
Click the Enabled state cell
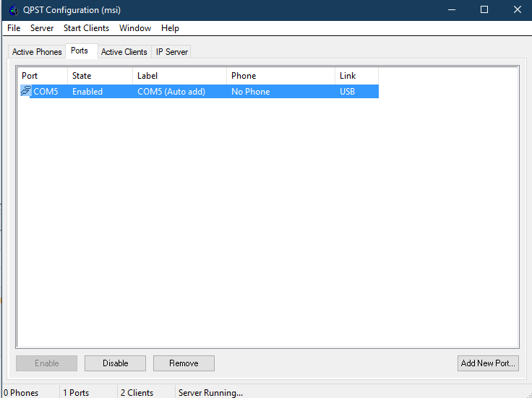coord(87,92)
